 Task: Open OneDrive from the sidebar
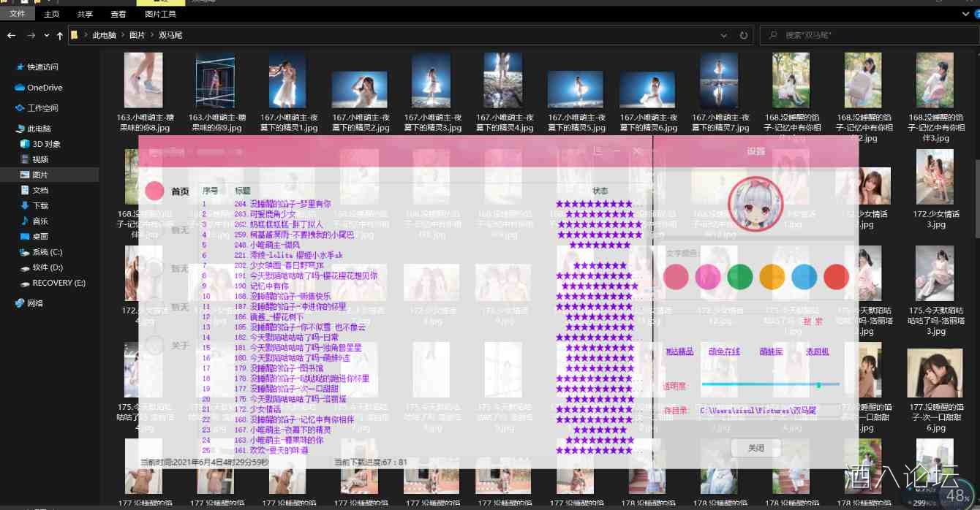(x=42, y=87)
